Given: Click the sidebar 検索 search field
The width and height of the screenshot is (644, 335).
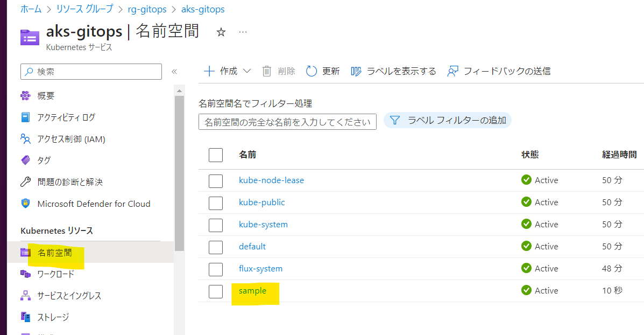Looking at the screenshot, I should tap(91, 72).
